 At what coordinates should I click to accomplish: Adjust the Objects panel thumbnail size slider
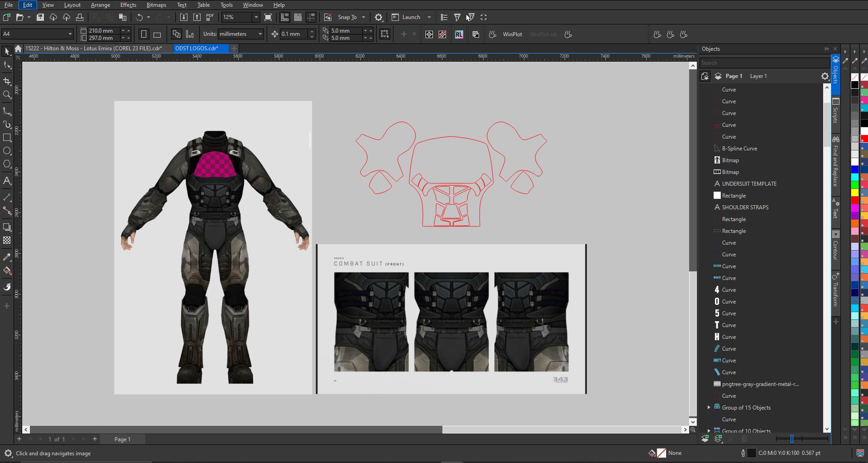pos(791,439)
